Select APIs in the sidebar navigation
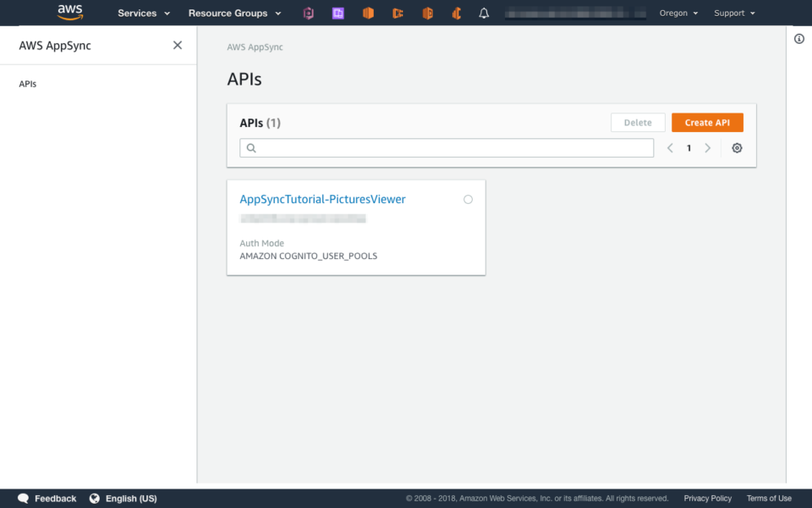The image size is (812, 508). (x=27, y=84)
